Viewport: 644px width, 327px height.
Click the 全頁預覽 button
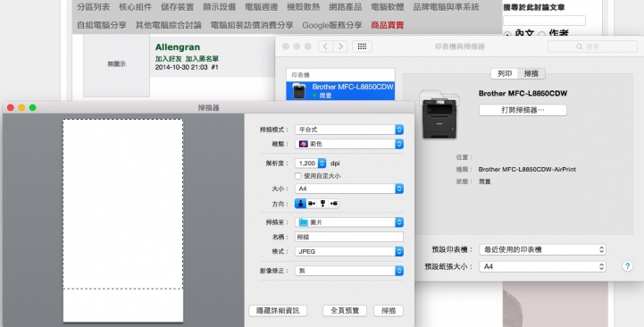(345, 311)
